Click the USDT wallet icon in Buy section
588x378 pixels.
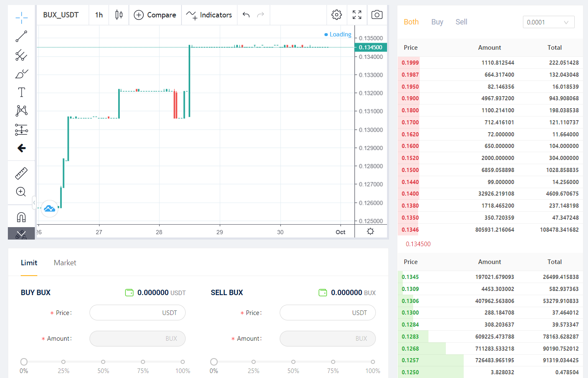coord(129,293)
